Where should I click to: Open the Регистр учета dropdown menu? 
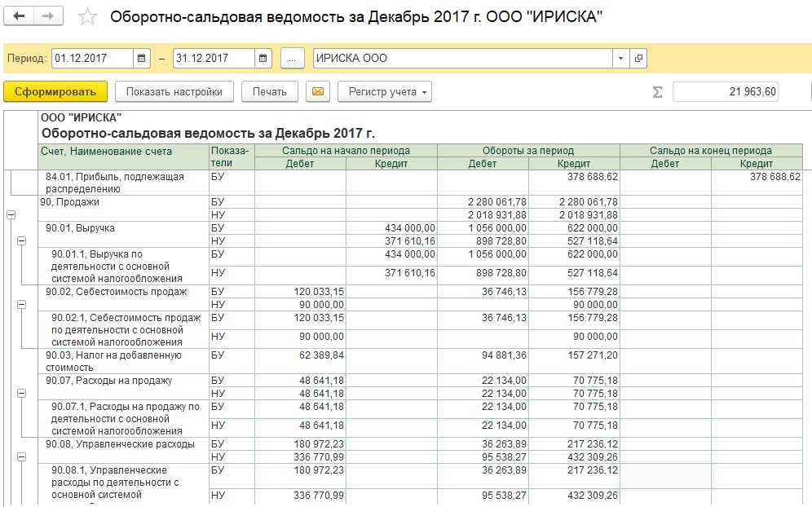point(384,92)
